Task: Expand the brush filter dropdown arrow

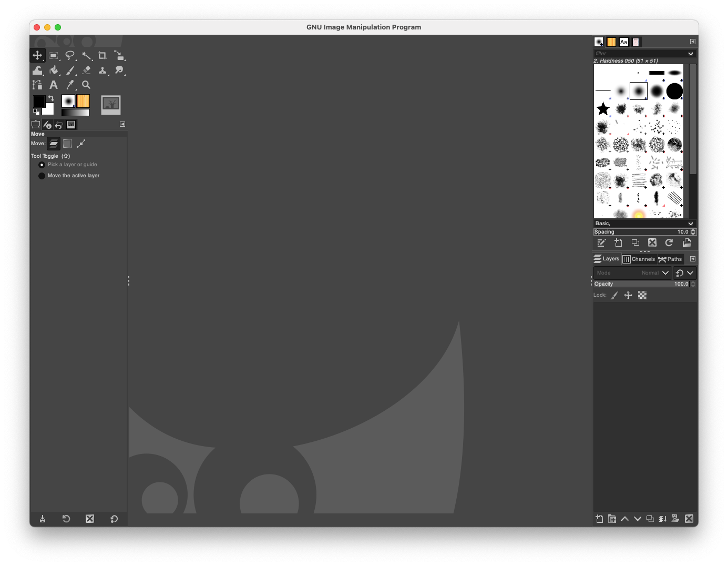Action: click(691, 54)
